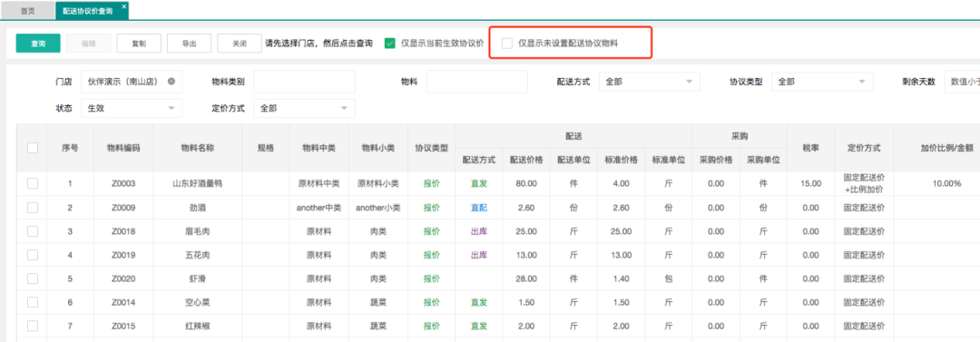Image resolution: width=980 pixels, height=342 pixels.
Task: Click the 物料编码 column header
Action: coord(123,148)
